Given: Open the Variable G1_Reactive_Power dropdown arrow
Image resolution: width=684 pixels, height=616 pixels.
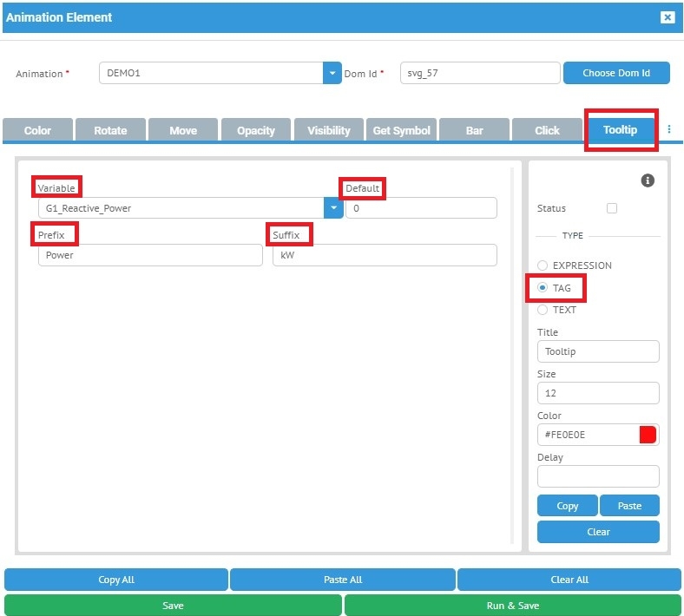Looking at the screenshot, I should click(x=332, y=208).
